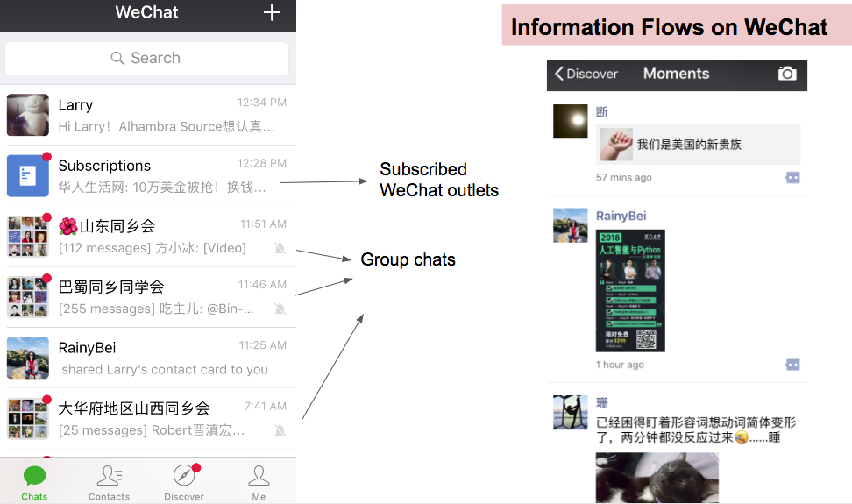Tap the camera icon in Moments header
The height and width of the screenshot is (504, 852).
coord(787,74)
